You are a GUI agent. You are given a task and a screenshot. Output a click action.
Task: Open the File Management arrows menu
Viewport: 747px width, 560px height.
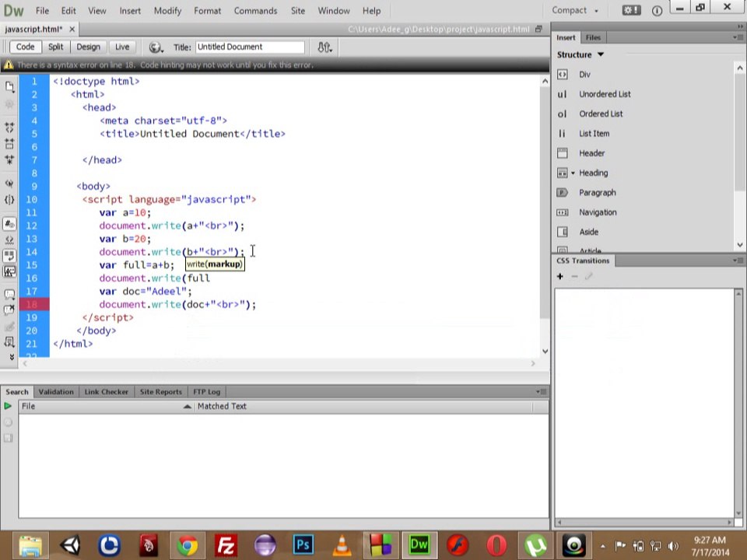point(325,47)
